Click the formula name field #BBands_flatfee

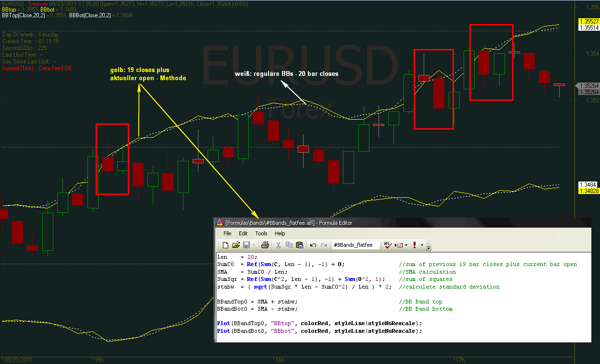pyautogui.click(x=355, y=245)
